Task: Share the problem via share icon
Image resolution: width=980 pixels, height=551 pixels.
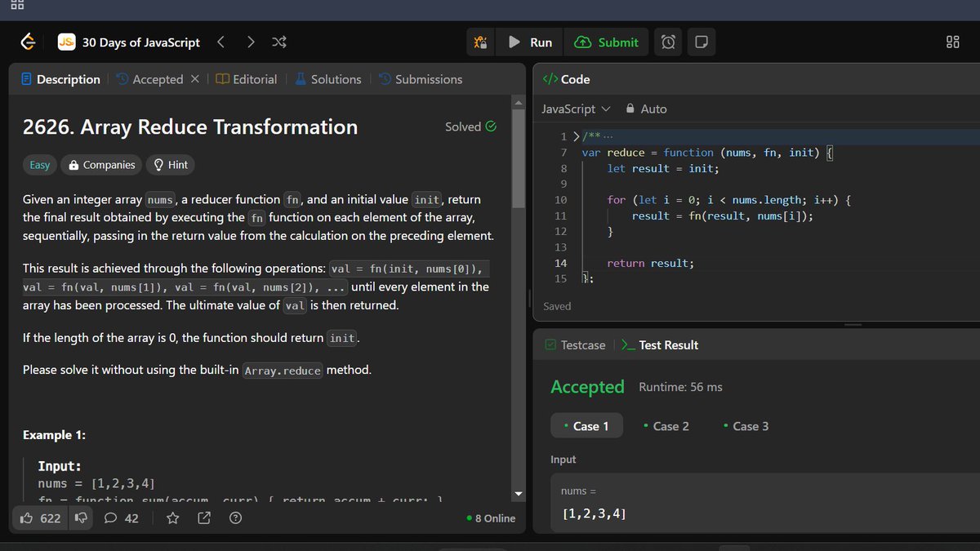Action: (204, 518)
